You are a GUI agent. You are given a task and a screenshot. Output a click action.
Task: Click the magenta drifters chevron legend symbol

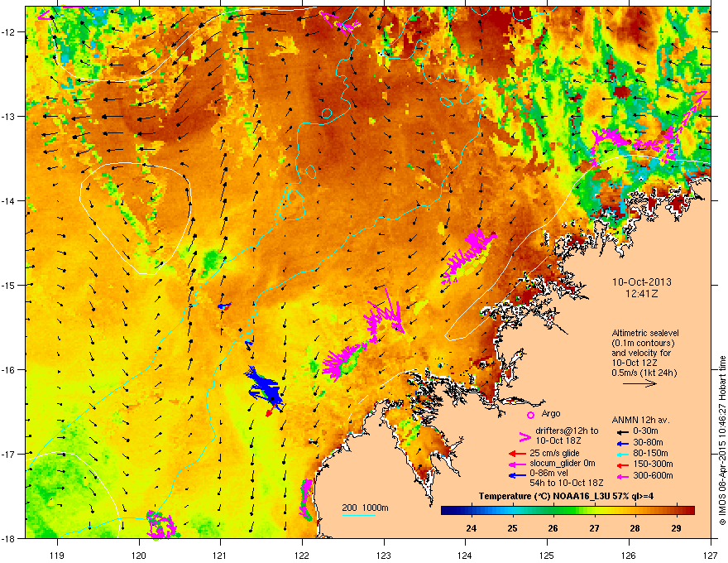[x=524, y=437]
